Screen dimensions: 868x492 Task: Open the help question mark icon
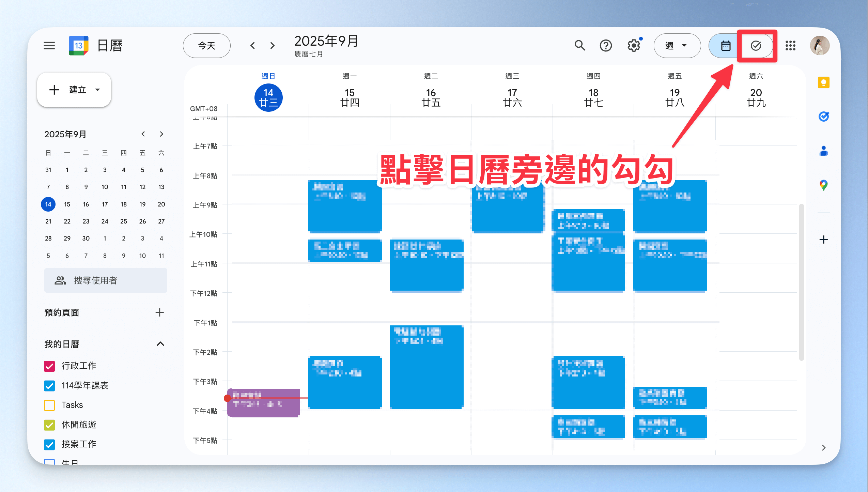[606, 45]
